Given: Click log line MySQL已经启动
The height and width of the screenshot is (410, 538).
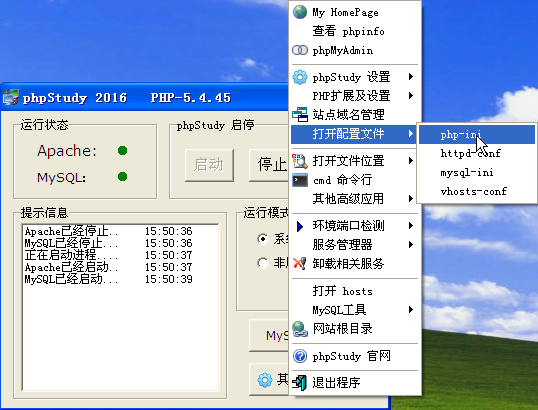Looking at the screenshot, I should click(x=71, y=279).
